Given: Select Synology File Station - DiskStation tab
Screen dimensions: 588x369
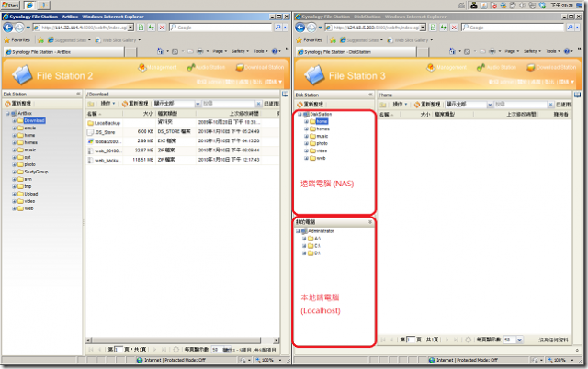Looking at the screenshot, I should point(356,52).
